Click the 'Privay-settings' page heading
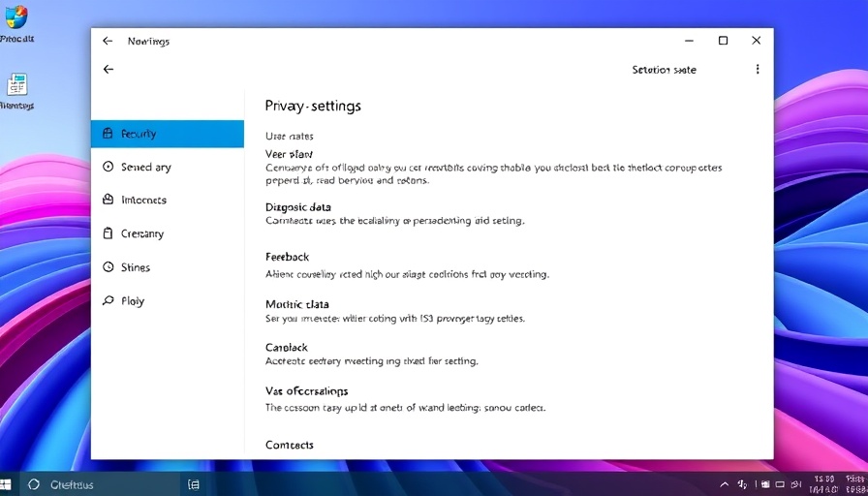 (313, 106)
